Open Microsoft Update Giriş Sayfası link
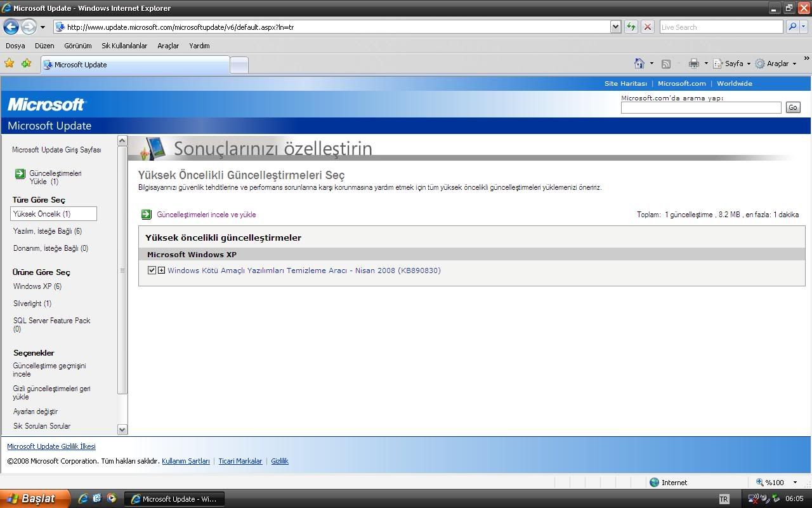This screenshot has height=508, width=812. coord(56,150)
